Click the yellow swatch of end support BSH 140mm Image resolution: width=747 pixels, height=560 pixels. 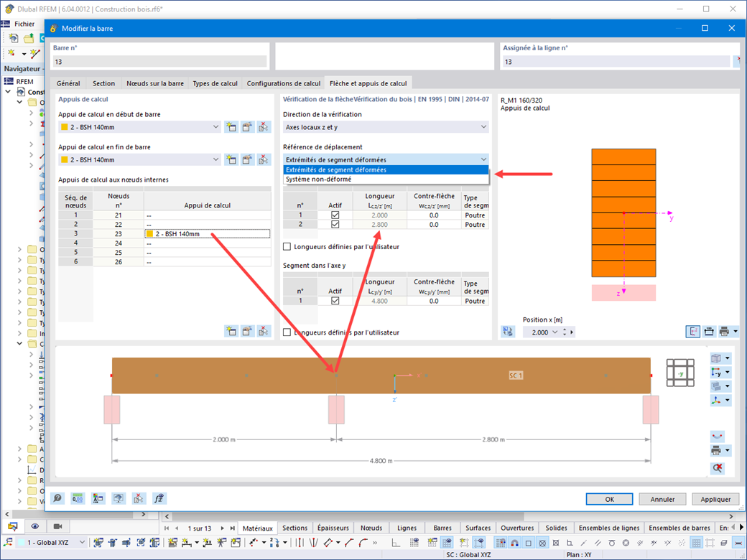point(65,159)
